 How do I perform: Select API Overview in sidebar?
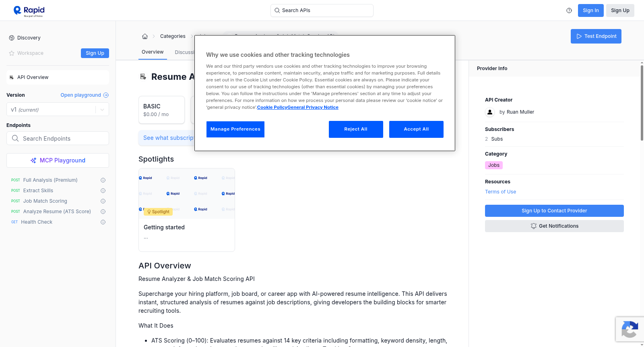coord(58,77)
